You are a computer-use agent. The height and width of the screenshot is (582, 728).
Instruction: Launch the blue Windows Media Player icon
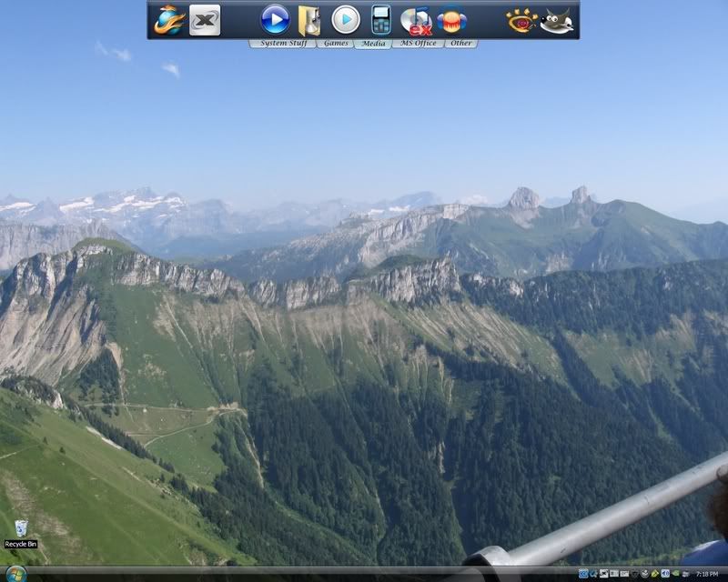pyautogui.click(x=275, y=19)
